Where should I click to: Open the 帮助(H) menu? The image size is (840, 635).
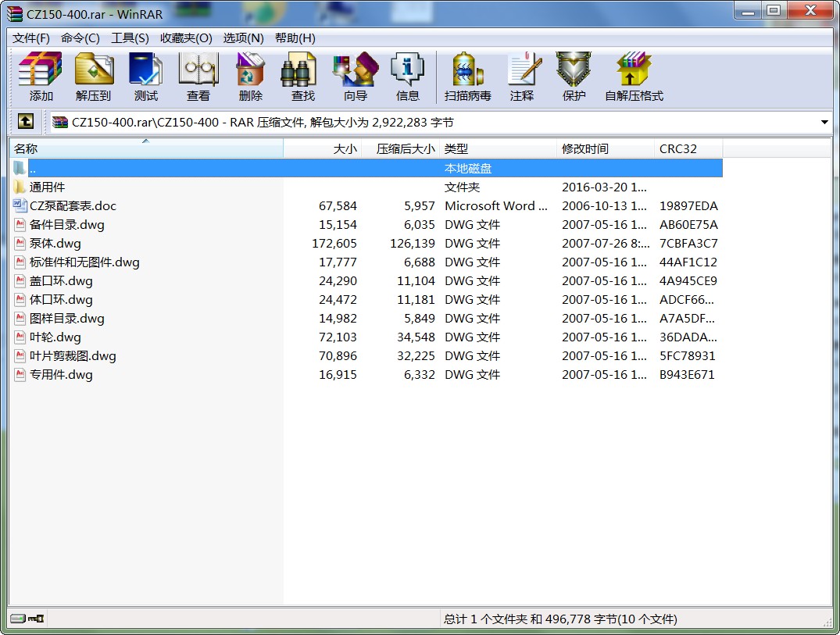(x=295, y=38)
